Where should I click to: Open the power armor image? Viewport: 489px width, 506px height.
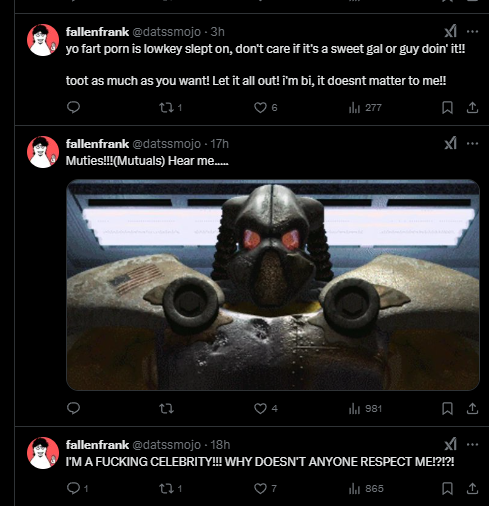(273, 285)
